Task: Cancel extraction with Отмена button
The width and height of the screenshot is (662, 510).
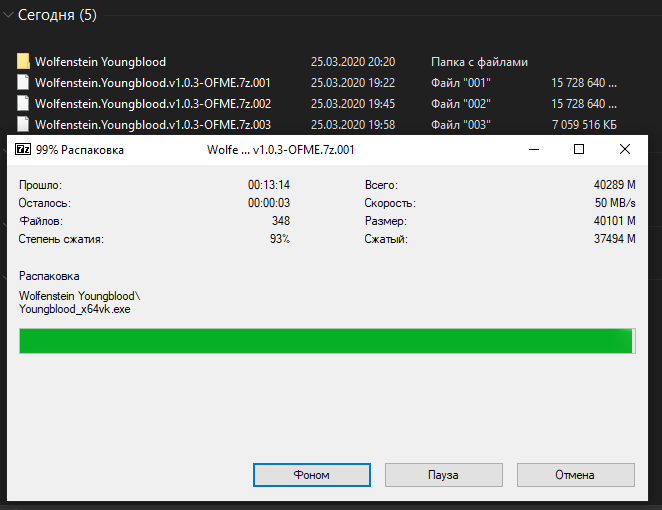Action: 575,475
